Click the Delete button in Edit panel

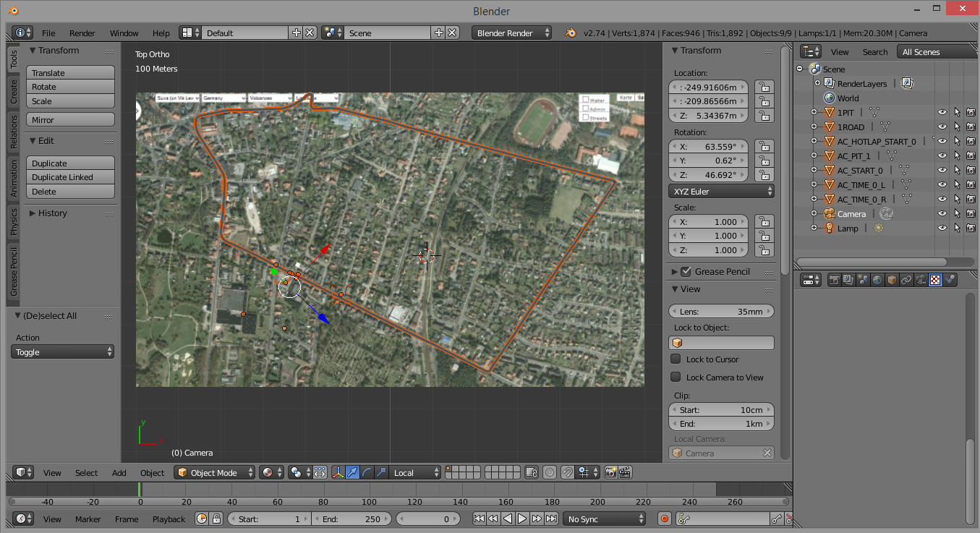coord(70,192)
